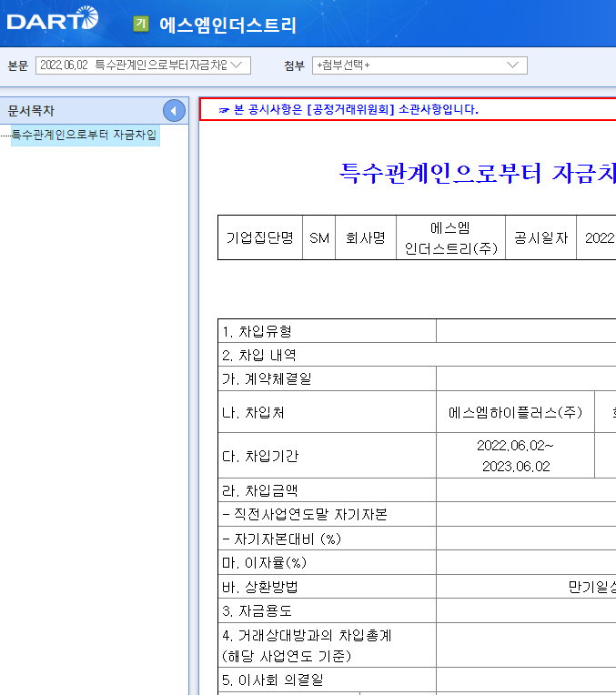Click the 회사명 table cell
This screenshot has height=695, width=616.
pos(366,238)
